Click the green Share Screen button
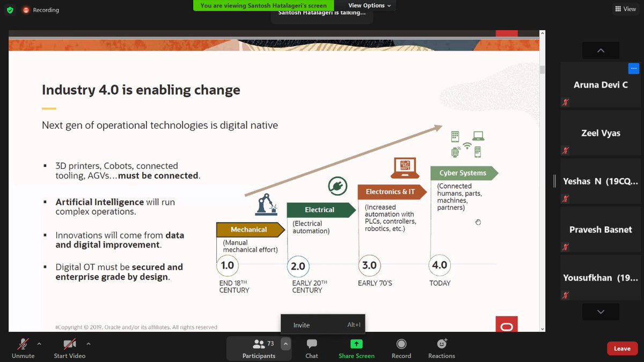 pos(356,348)
